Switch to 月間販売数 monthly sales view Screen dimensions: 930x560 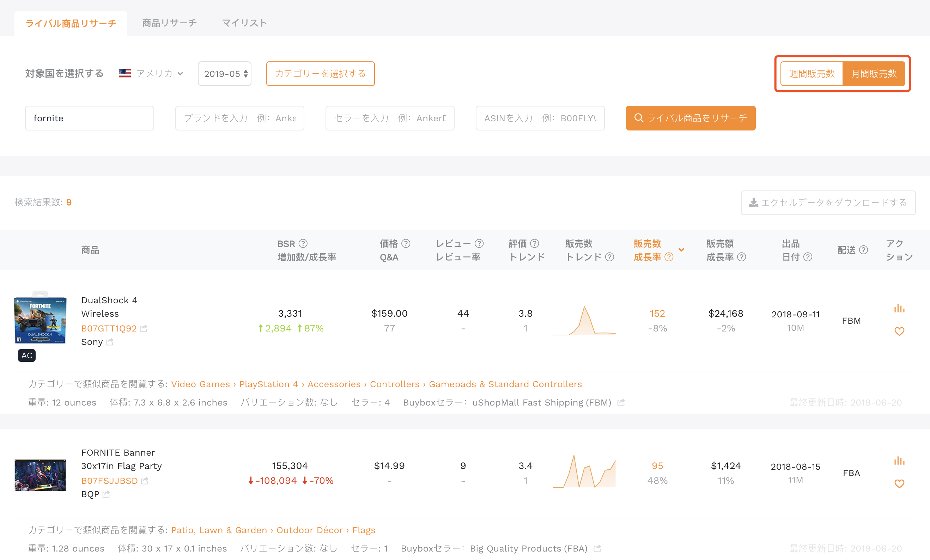coord(874,74)
